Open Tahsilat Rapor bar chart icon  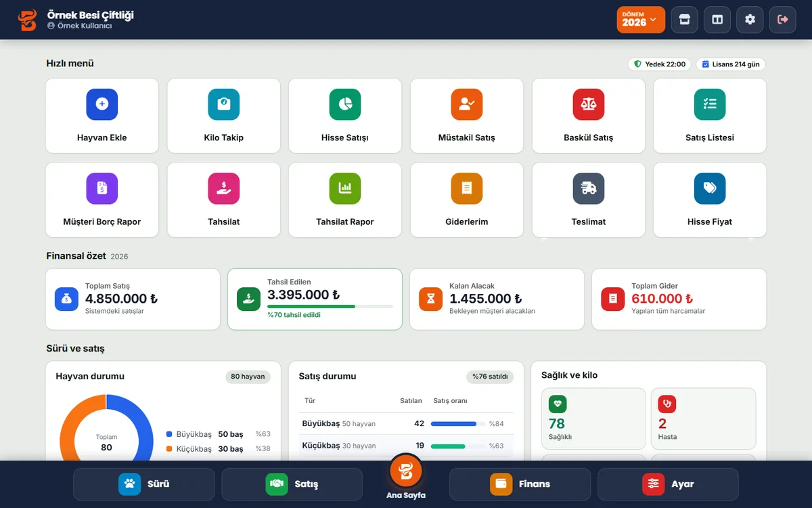pyautogui.click(x=345, y=188)
